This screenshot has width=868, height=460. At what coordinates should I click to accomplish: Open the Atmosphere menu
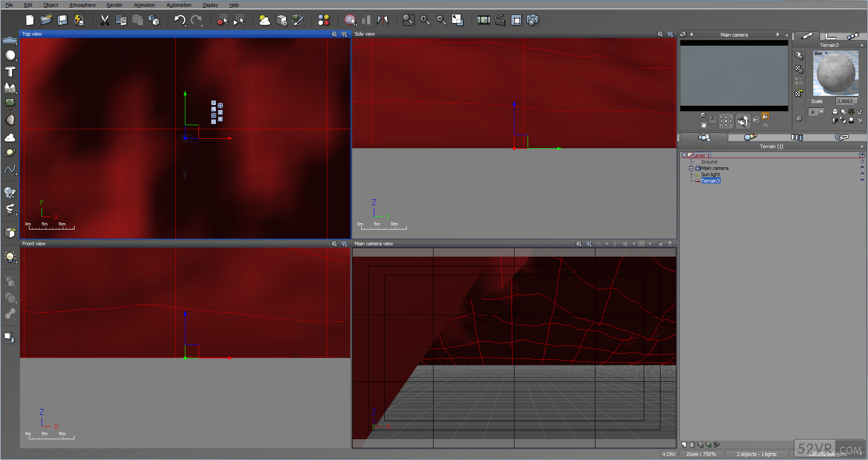click(x=82, y=5)
